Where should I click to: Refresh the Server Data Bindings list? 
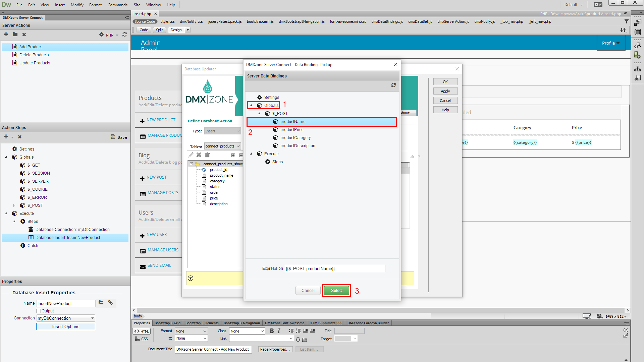pyautogui.click(x=393, y=85)
